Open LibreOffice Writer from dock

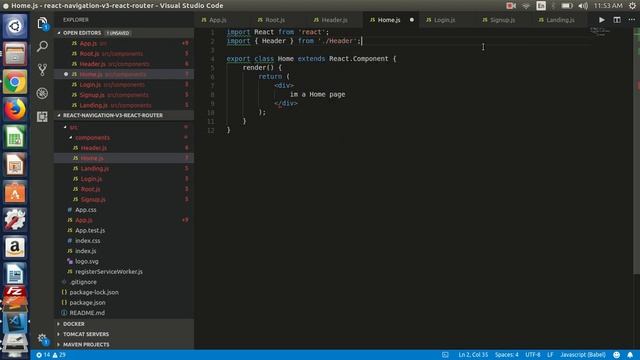(x=15, y=274)
